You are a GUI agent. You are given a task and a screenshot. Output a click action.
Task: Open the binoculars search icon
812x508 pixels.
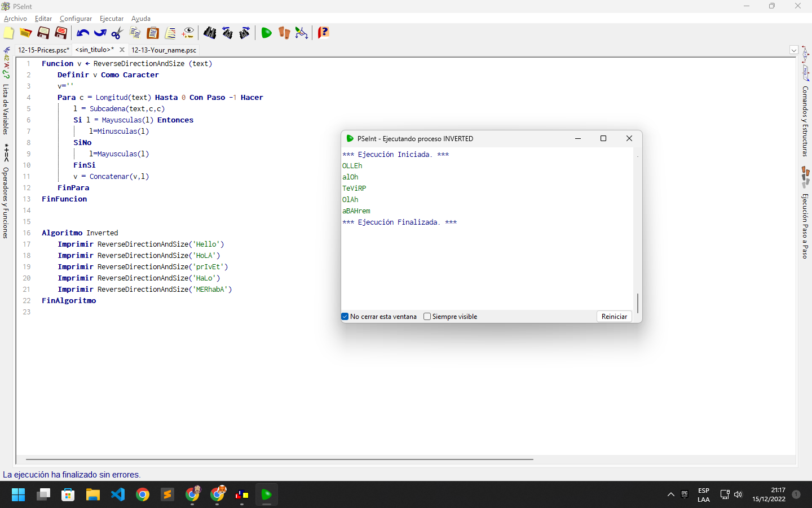tap(210, 33)
